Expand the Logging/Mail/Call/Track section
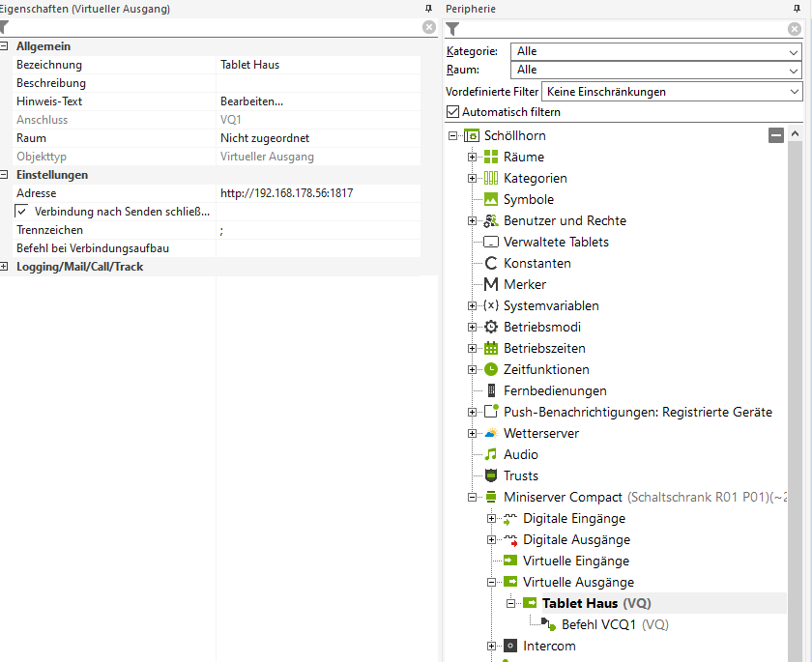This screenshot has width=812, height=662. [x=5, y=267]
